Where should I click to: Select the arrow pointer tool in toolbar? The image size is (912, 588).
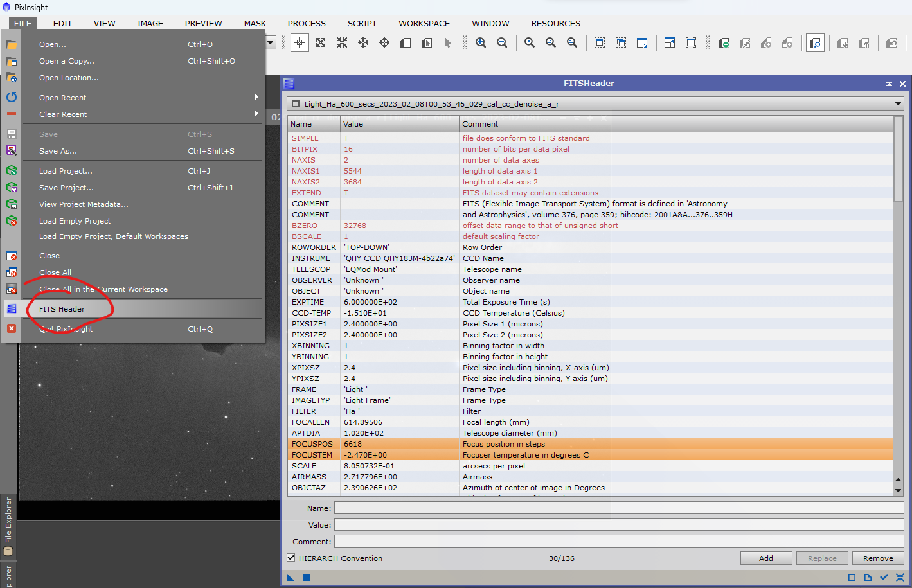pyautogui.click(x=448, y=42)
